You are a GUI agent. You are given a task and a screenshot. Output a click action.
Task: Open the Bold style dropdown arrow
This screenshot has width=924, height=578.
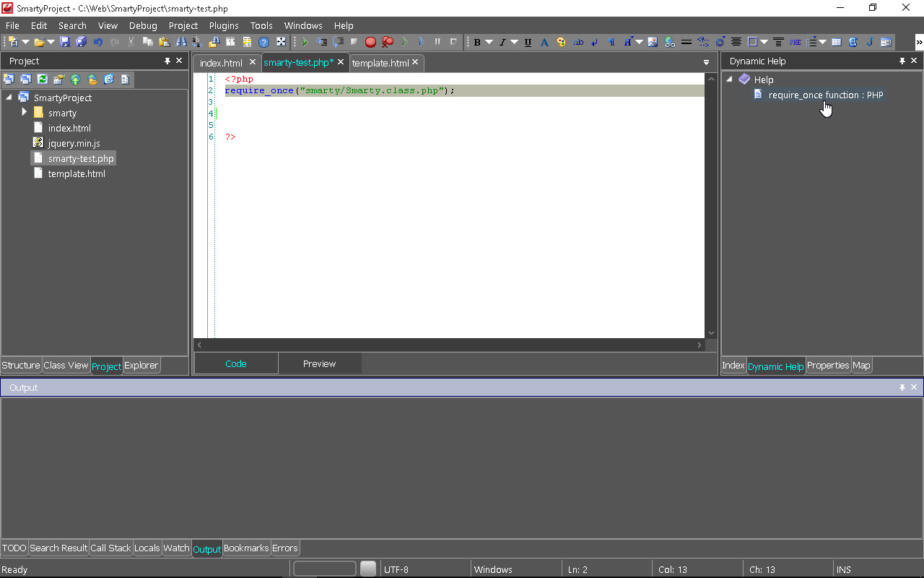pyautogui.click(x=489, y=42)
